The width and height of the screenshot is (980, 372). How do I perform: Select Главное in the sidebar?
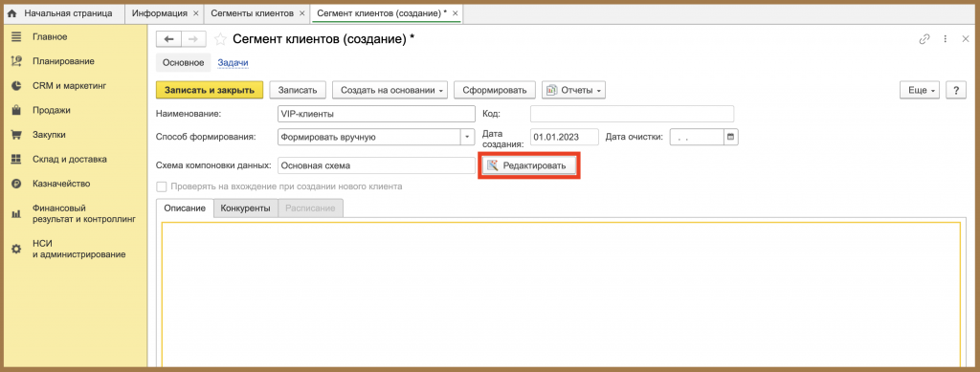[50, 37]
